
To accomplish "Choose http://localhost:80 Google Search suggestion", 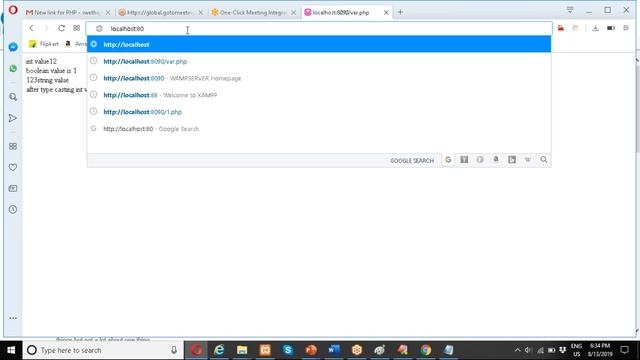I will coord(319,129).
